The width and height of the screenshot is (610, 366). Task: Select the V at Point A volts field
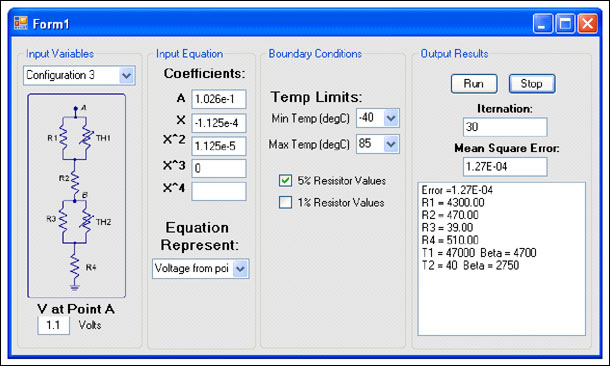(54, 325)
